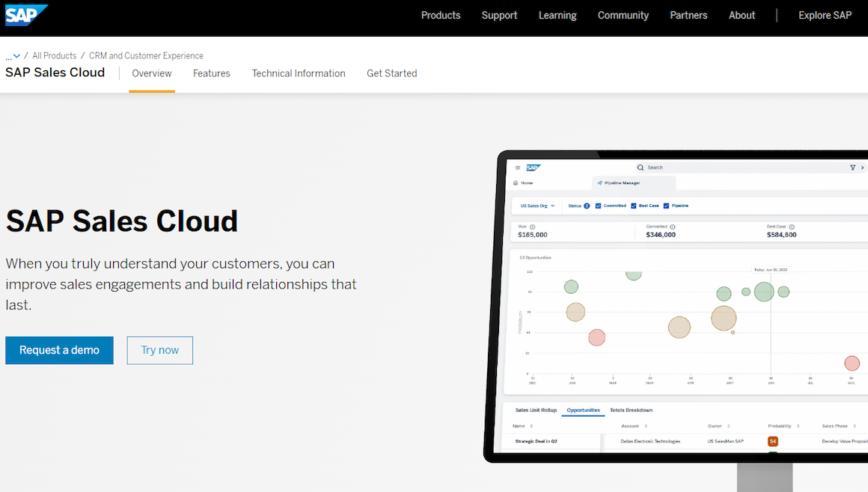Click the Status help icon next to checkboxes
Screen dimensions: 868x492
tap(586, 206)
